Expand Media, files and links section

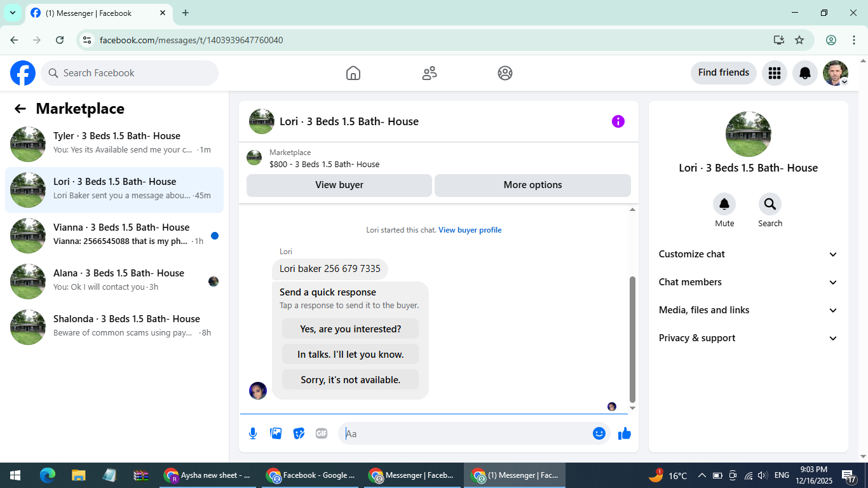pos(749,310)
